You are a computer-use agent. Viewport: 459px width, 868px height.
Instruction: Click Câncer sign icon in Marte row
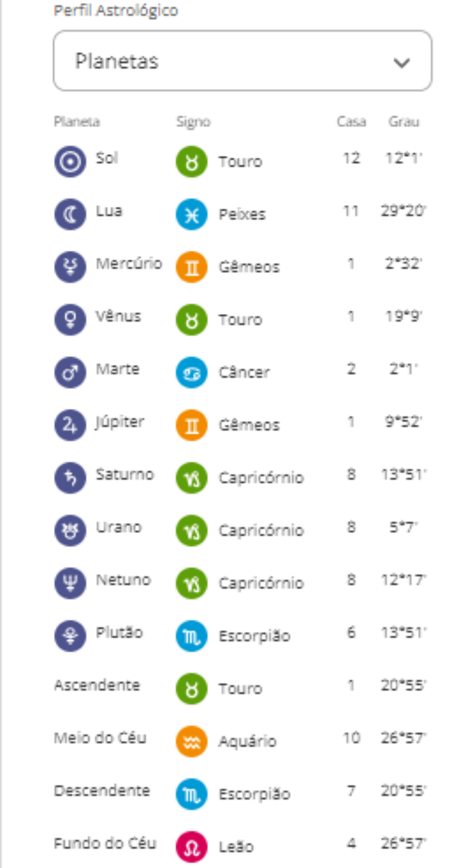click(x=192, y=372)
